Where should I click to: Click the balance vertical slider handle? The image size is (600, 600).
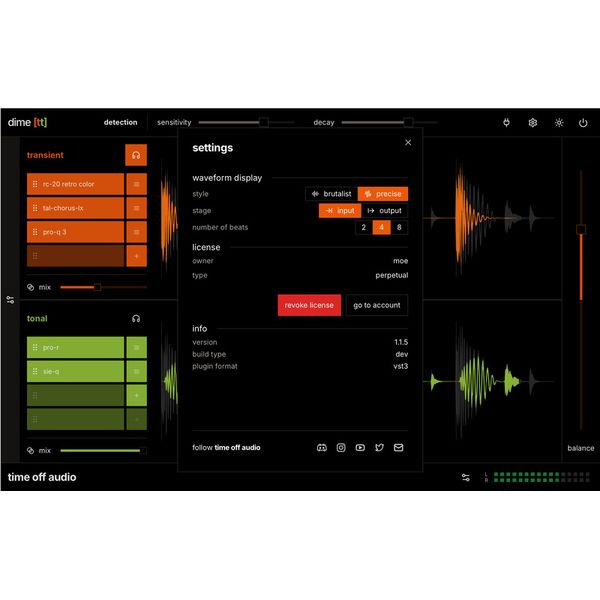[580, 230]
